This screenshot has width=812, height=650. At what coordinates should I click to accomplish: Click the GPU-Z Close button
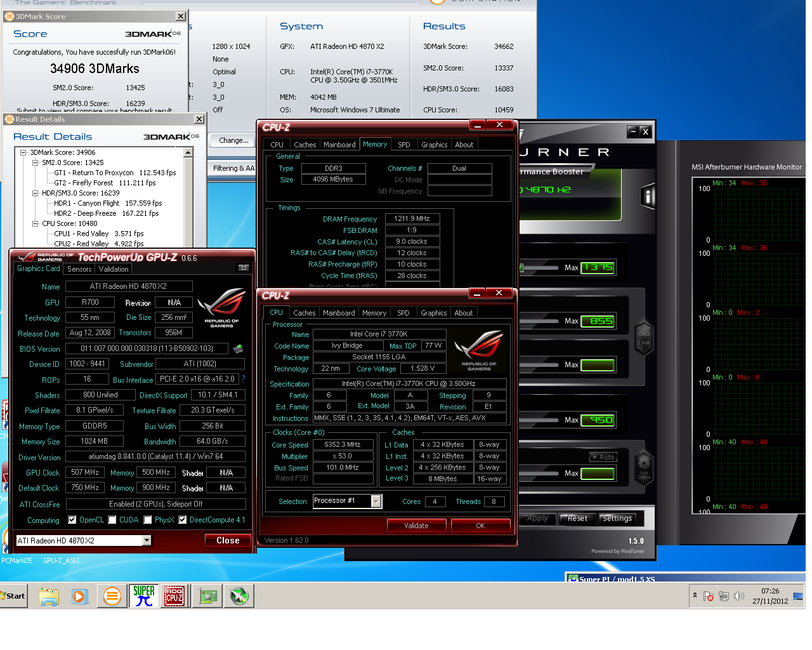point(228,541)
